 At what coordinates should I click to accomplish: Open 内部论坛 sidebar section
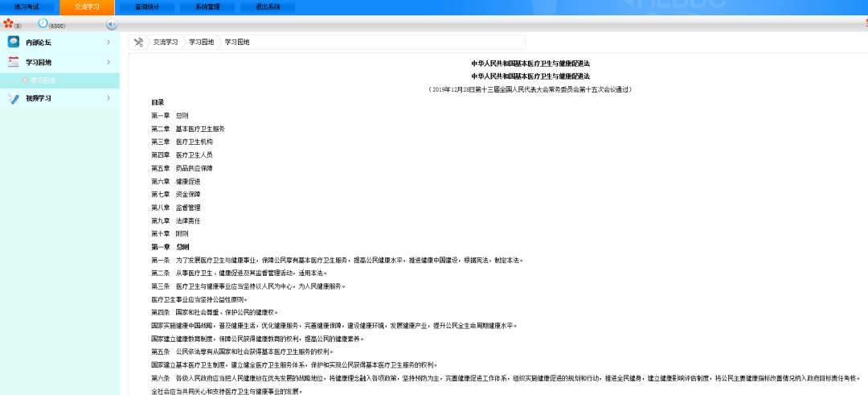[59, 42]
